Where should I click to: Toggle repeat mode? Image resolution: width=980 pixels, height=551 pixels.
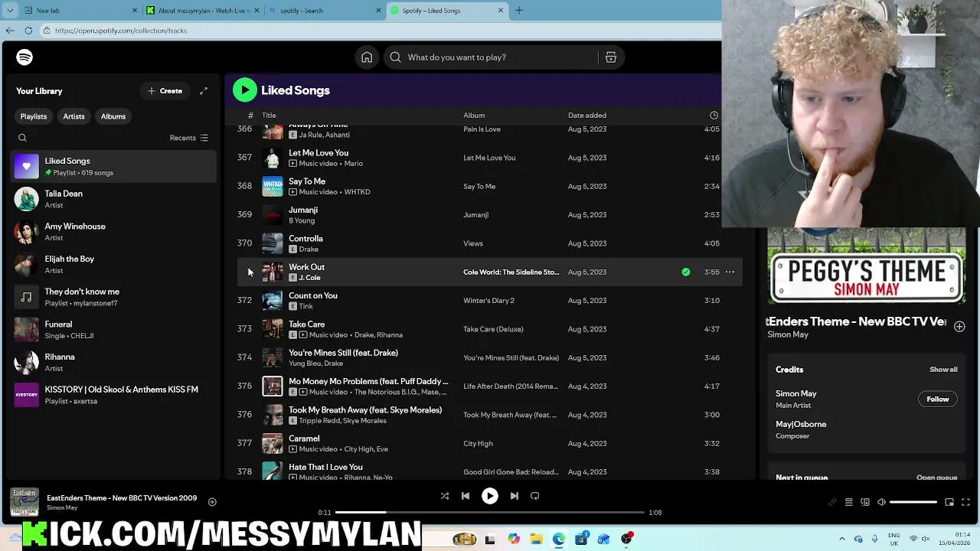(x=535, y=496)
